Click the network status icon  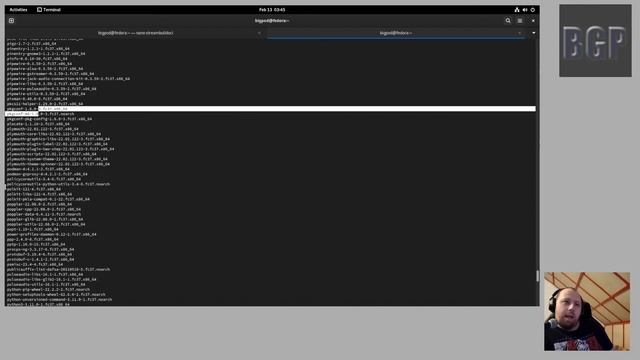click(x=517, y=9)
